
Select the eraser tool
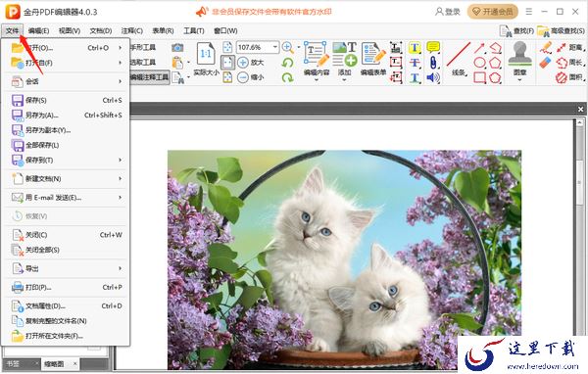coord(546,63)
